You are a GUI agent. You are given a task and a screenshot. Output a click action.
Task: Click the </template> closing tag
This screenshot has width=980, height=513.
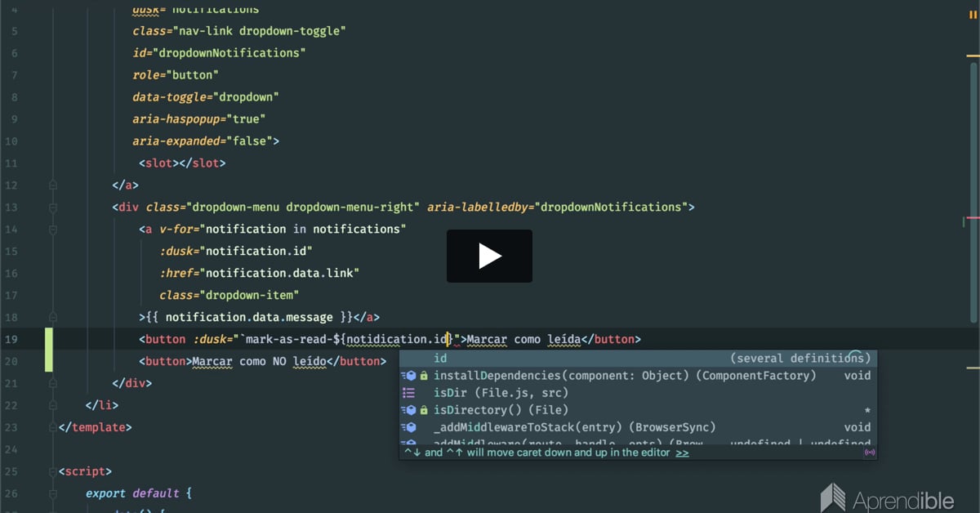pos(95,427)
